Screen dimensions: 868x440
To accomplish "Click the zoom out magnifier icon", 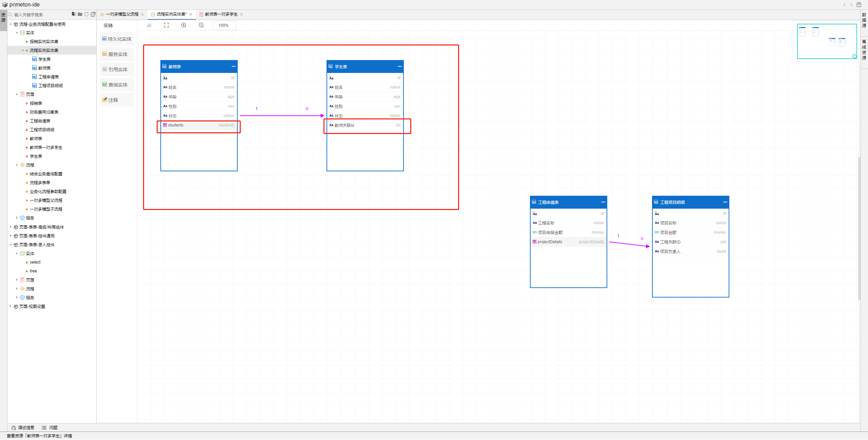I will click(201, 25).
